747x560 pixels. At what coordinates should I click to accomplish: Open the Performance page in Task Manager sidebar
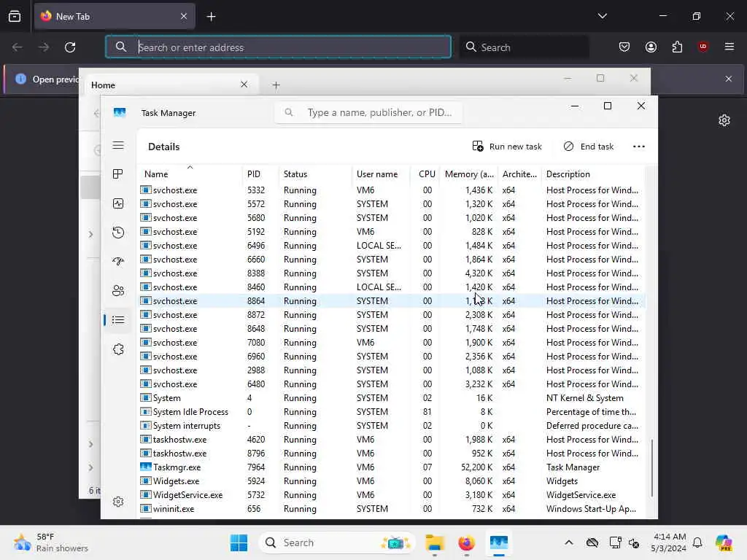pos(118,204)
